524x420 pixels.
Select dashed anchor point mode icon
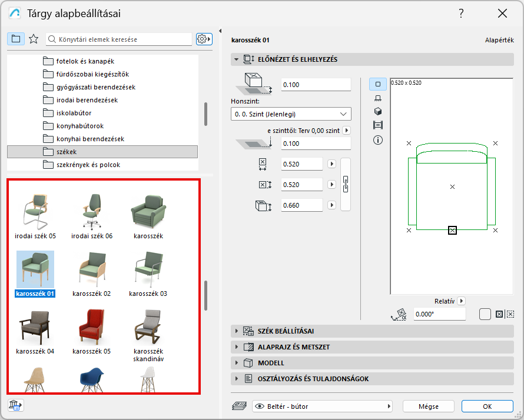click(510, 314)
